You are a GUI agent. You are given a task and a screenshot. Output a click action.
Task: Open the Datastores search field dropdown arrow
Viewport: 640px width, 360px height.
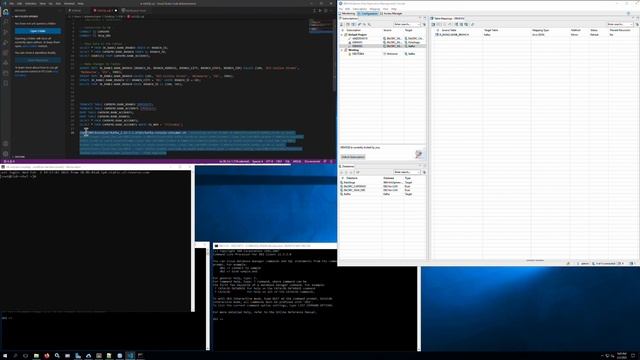coord(418,172)
